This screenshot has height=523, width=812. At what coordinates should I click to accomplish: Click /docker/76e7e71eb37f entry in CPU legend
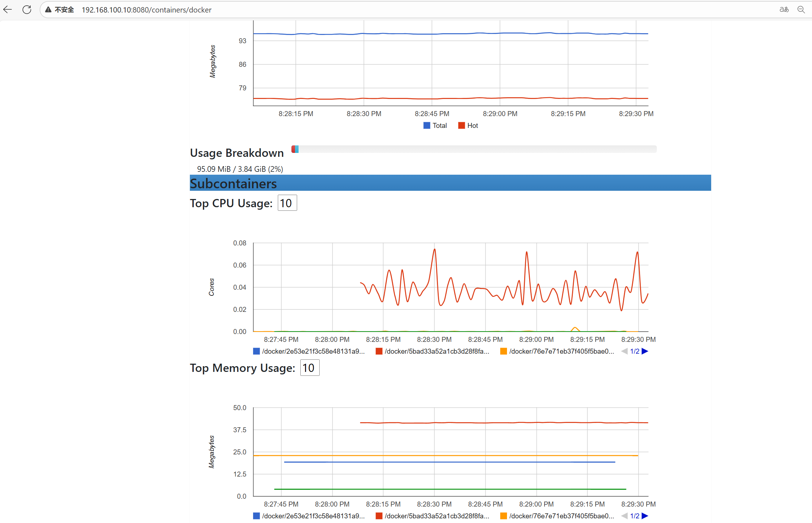[561, 351]
